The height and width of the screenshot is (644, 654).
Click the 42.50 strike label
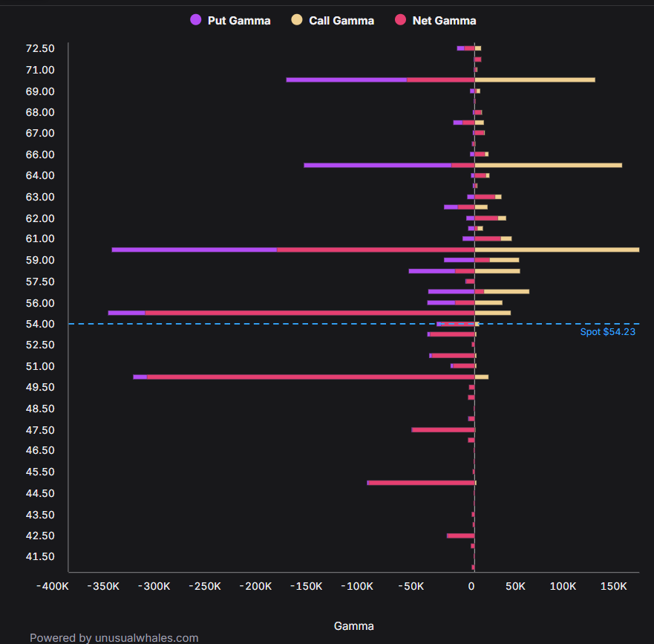40,536
